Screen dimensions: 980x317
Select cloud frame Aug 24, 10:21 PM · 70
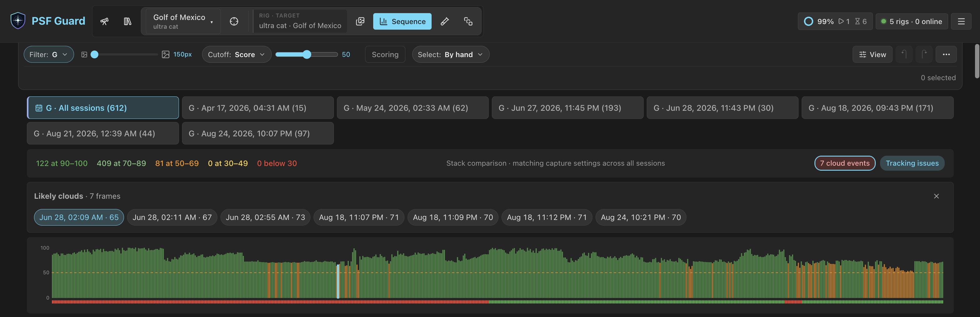pos(641,217)
